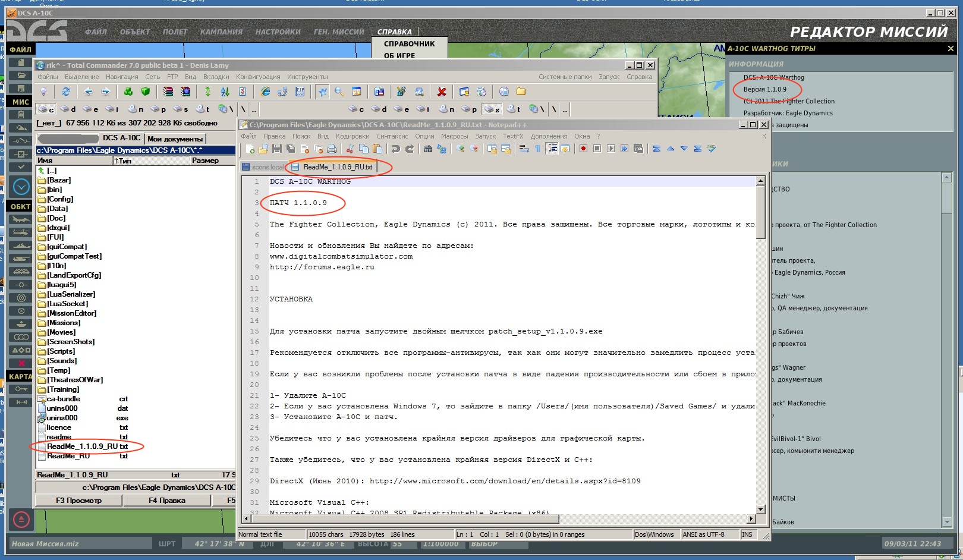The width and height of the screenshot is (963, 560).
Task: Click Forward arrow in Total Commander toolbar
Action: (106, 92)
